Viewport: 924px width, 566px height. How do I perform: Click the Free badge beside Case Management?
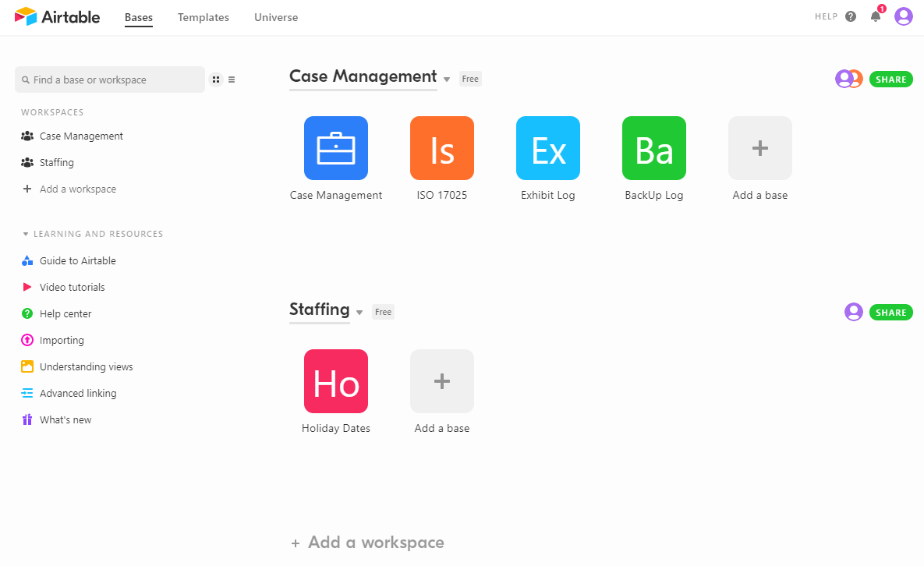point(470,79)
